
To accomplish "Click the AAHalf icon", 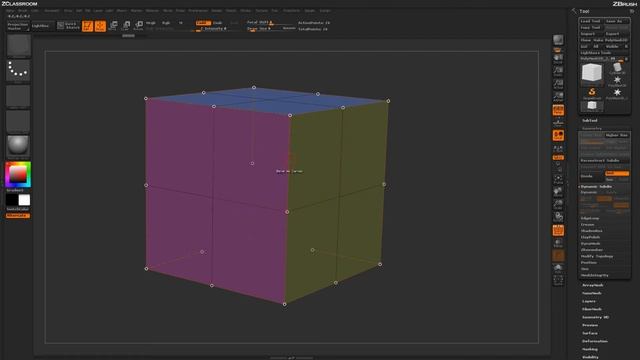I will click(558, 97).
